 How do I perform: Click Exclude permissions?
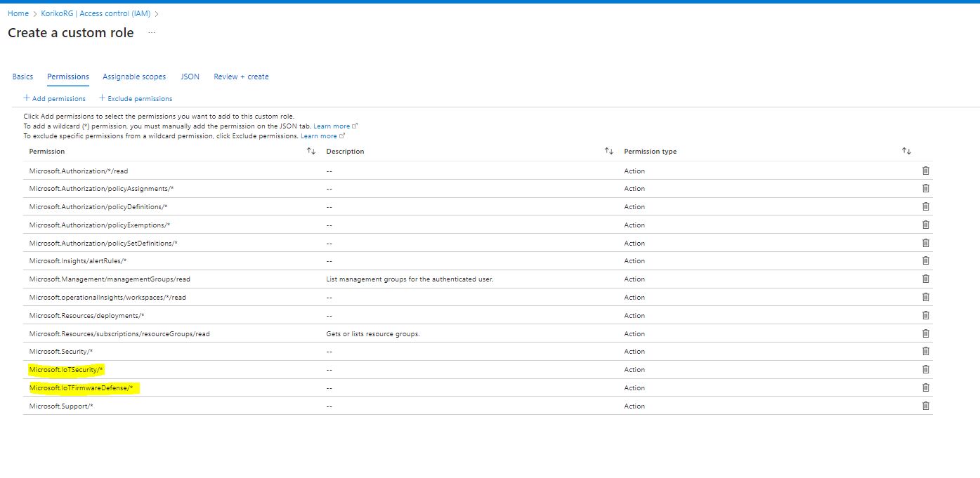click(136, 98)
